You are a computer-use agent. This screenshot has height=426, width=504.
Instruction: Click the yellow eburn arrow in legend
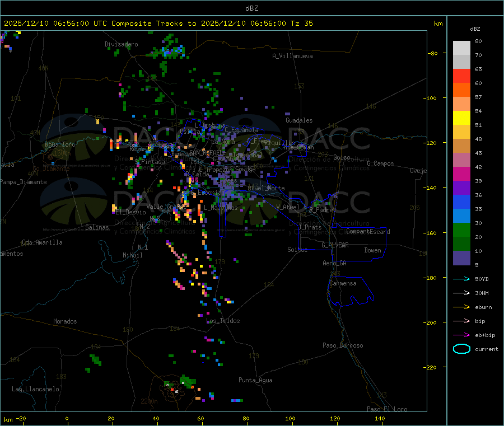[x=461, y=307]
